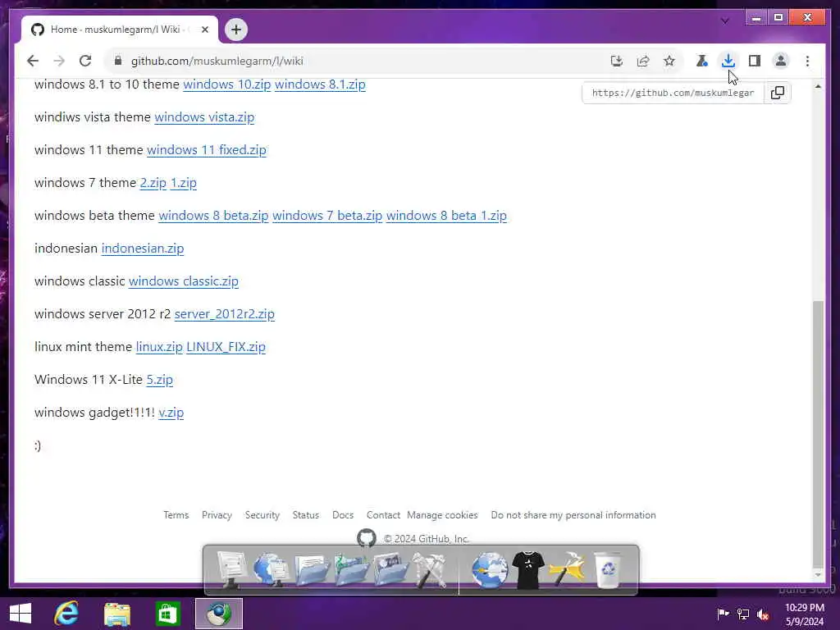
Task: Open the 5.zip X-Lite link
Action: [x=160, y=380]
